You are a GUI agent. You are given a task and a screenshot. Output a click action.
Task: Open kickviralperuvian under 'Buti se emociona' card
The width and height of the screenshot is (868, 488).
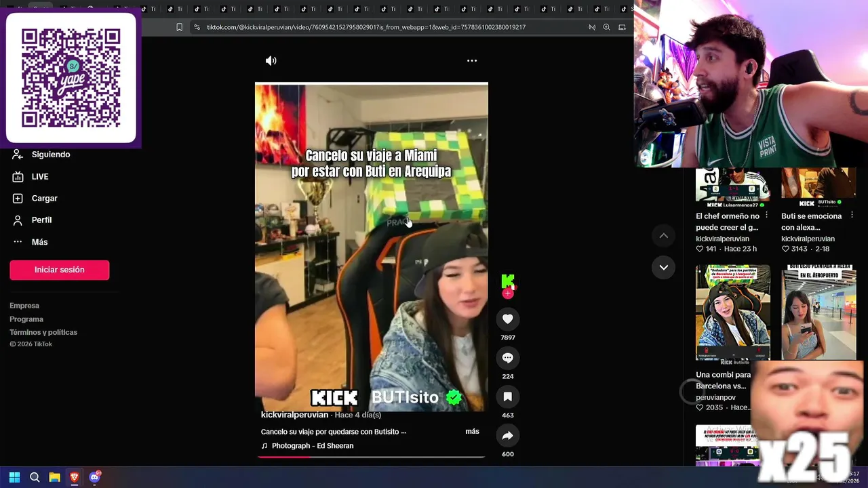click(808, 239)
